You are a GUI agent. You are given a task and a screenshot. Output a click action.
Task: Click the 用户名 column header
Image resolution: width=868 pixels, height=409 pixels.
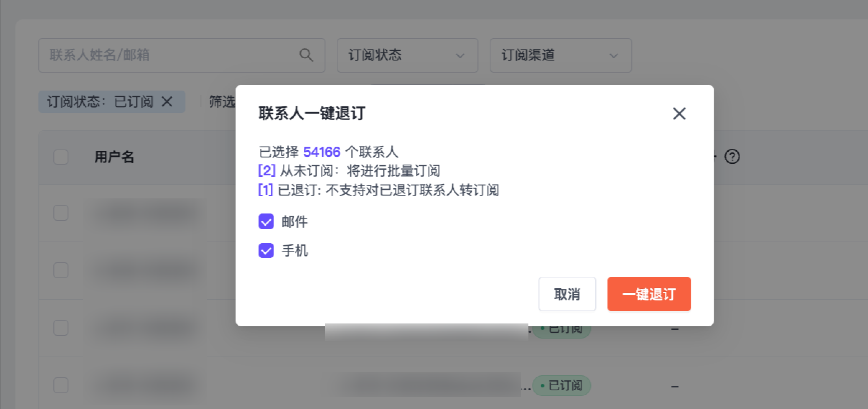(x=114, y=157)
